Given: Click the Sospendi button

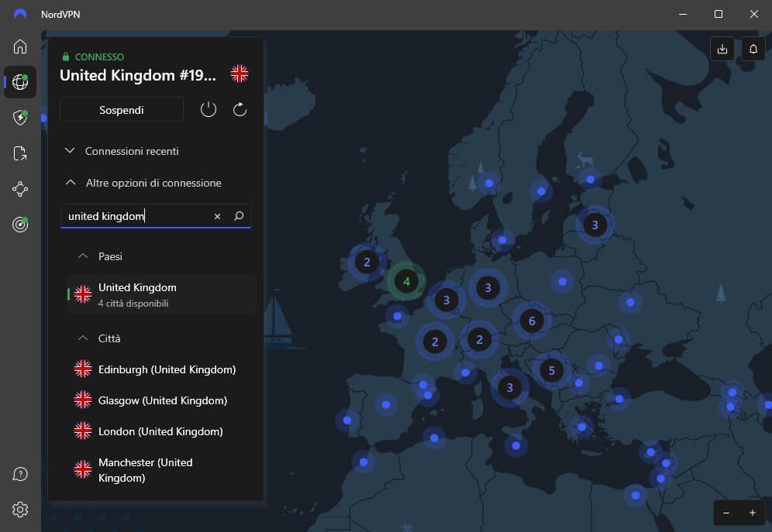Looking at the screenshot, I should pyautogui.click(x=122, y=110).
